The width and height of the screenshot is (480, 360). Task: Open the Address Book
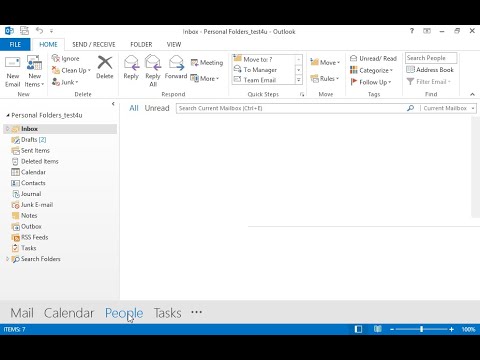click(430, 70)
